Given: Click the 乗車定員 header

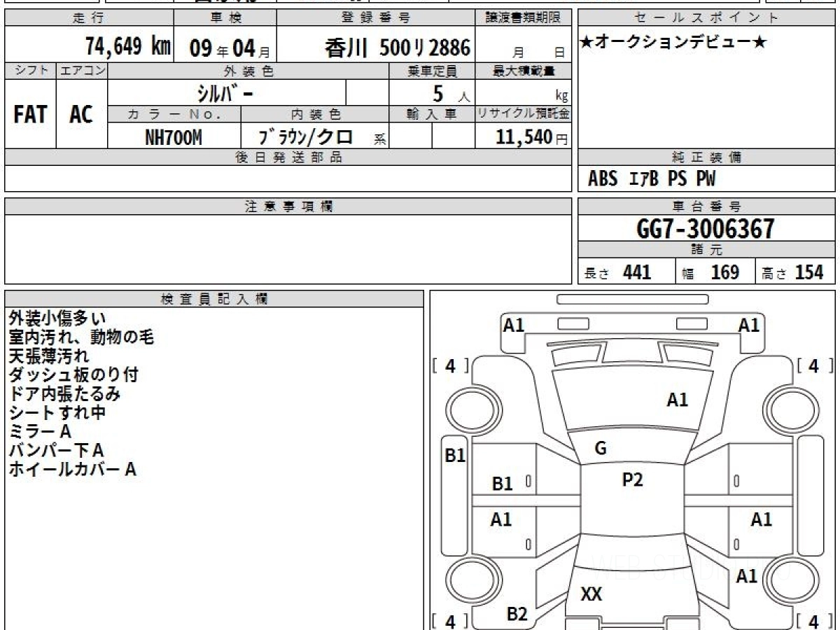Looking at the screenshot, I should [x=432, y=71].
